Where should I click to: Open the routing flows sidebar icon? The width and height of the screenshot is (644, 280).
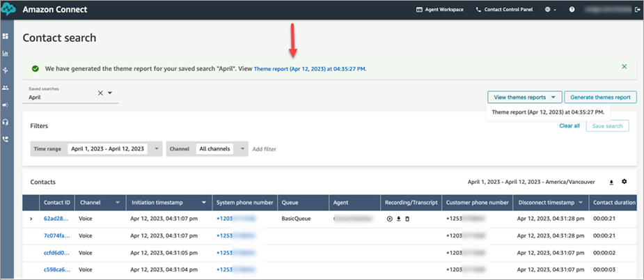click(6, 70)
